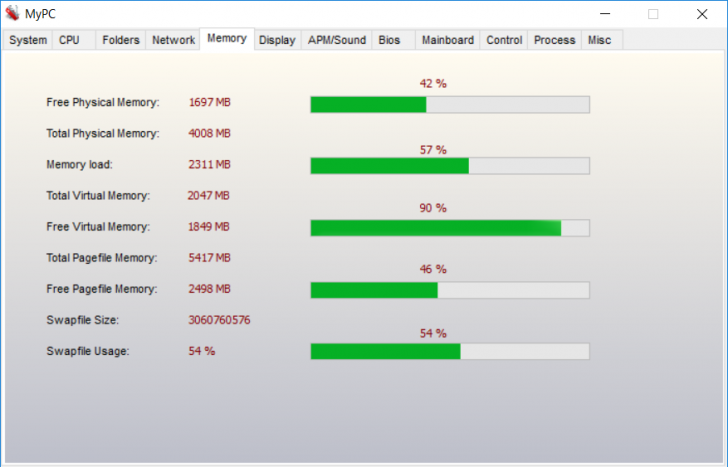Click the Free Virtual Memory progress bar
The width and height of the screenshot is (728, 467).
(450, 228)
